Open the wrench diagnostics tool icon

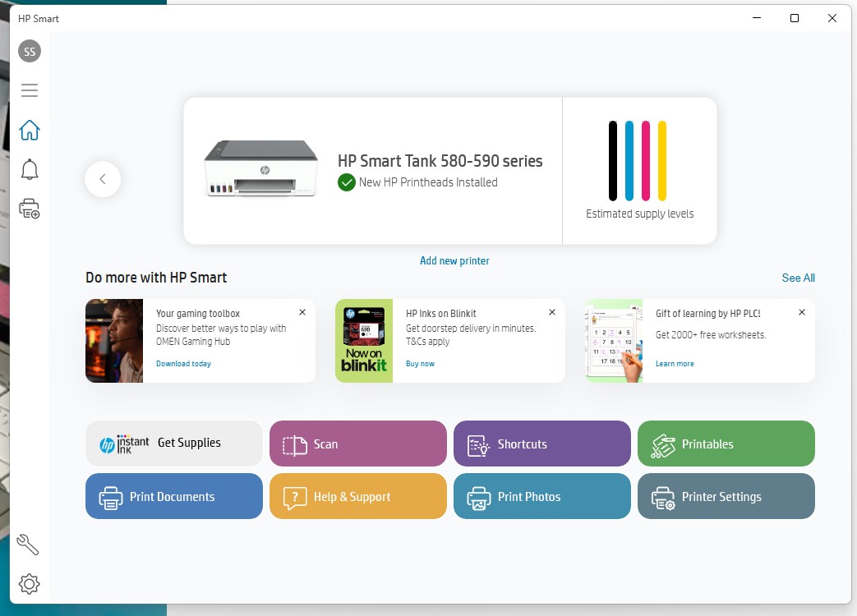(29, 544)
